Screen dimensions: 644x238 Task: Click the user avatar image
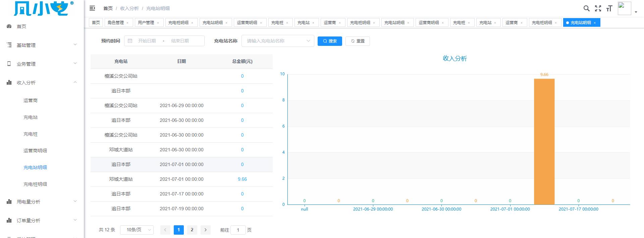[624, 8]
